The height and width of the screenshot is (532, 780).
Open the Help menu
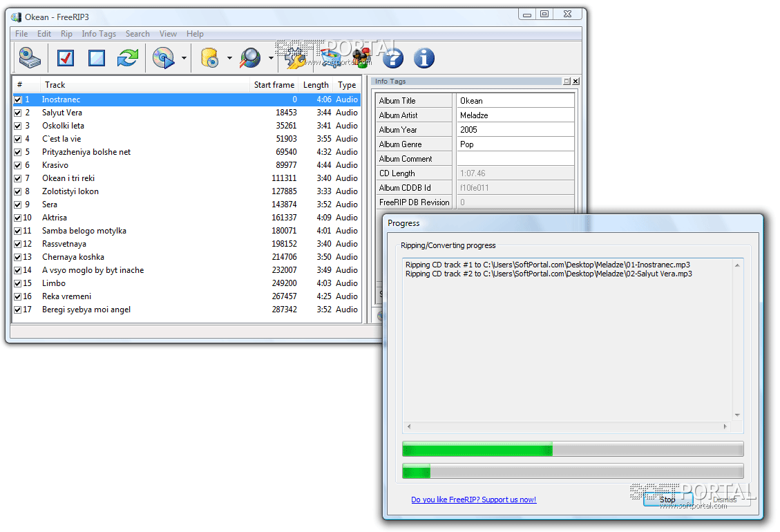pos(195,34)
